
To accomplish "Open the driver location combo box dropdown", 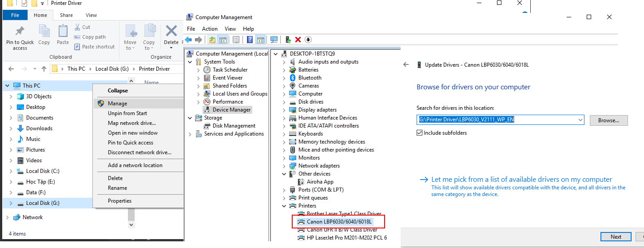I will [x=580, y=120].
